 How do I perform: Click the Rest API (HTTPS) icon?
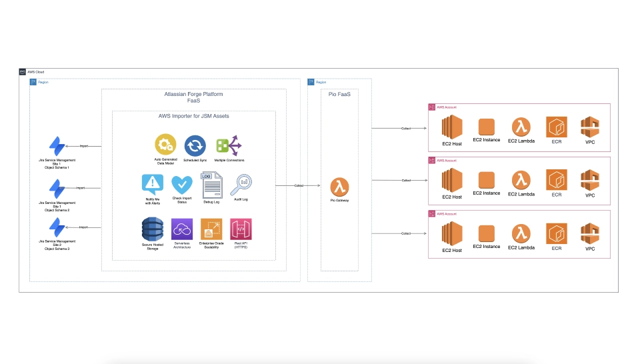tap(240, 229)
